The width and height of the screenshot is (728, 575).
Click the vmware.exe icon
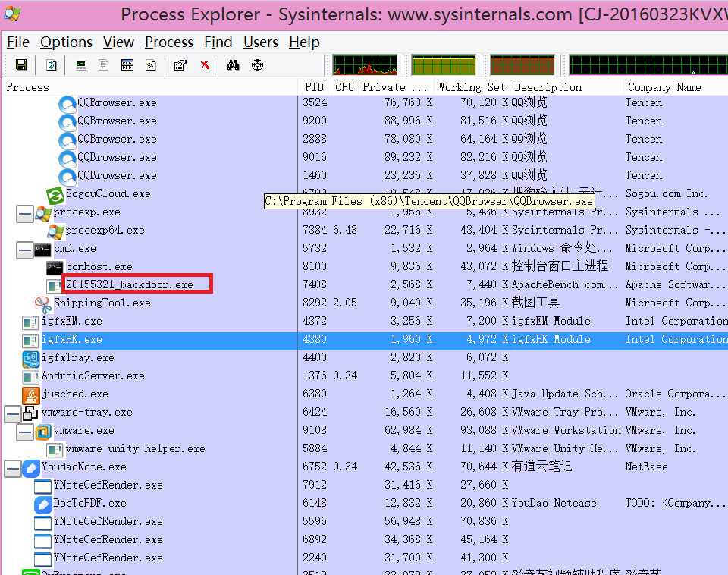(x=43, y=432)
